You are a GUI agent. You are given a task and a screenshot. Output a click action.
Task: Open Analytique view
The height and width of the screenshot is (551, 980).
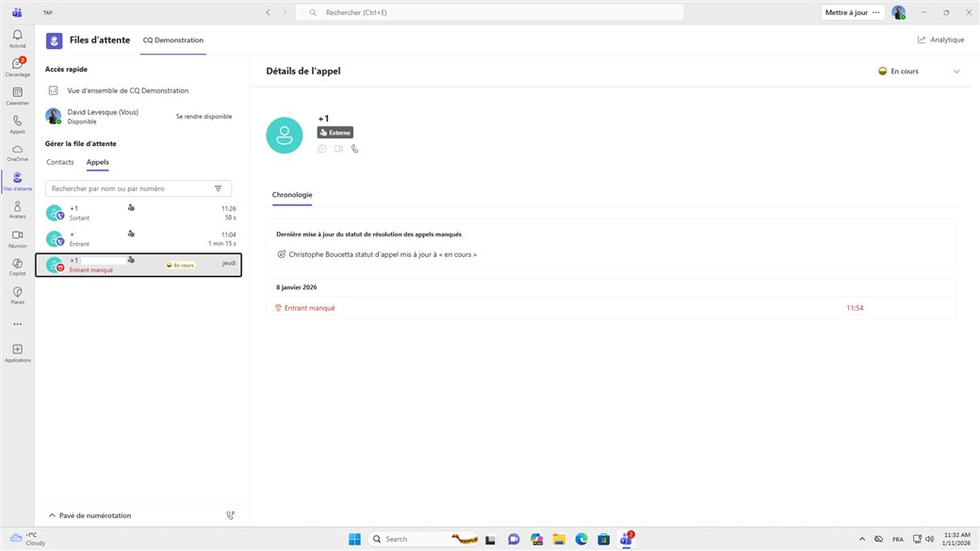(940, 40)
